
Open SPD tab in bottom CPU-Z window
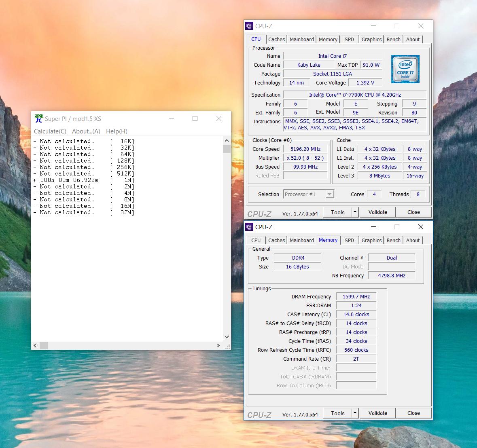click(349, 240)
